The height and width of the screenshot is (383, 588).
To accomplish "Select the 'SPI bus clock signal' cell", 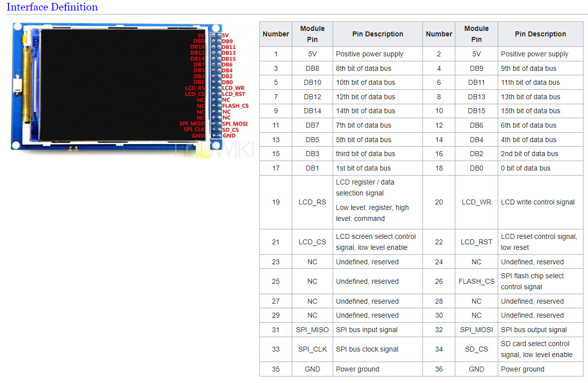I will [378, 349].
